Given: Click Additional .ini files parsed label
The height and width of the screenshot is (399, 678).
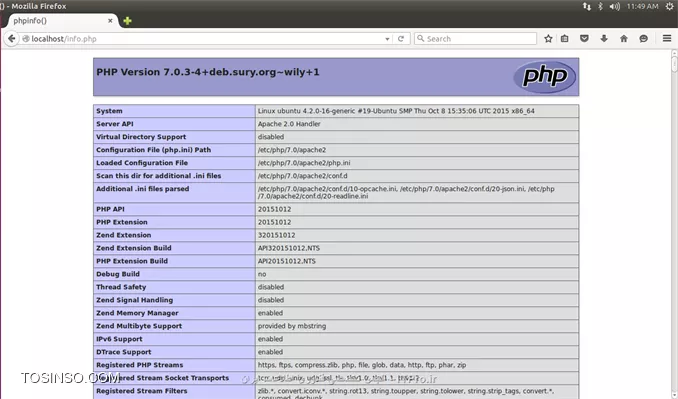Looking at the screenshot, I should pos(143,188).
